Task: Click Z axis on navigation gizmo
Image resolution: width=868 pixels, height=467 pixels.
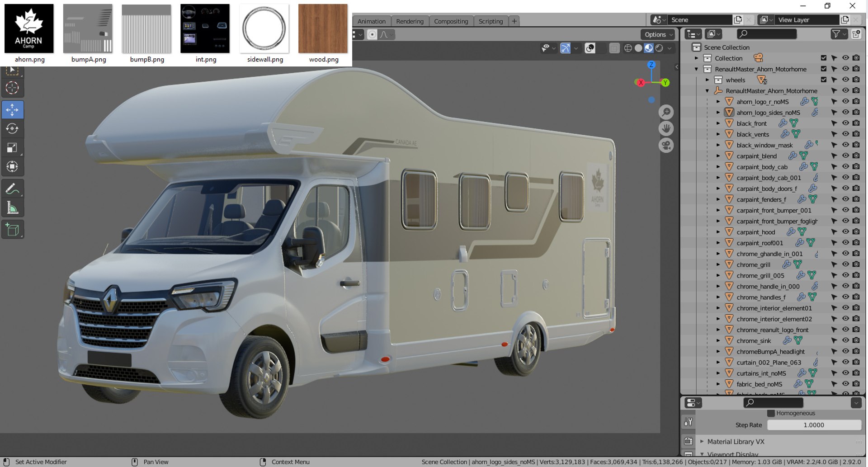Action: [x=651, y=65]
